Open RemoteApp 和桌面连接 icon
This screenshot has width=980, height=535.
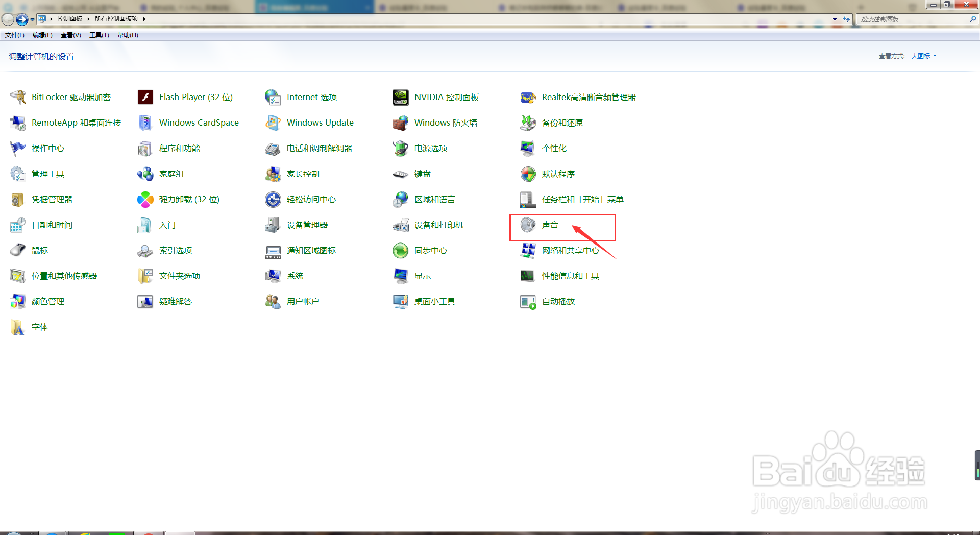pos(18,123)
